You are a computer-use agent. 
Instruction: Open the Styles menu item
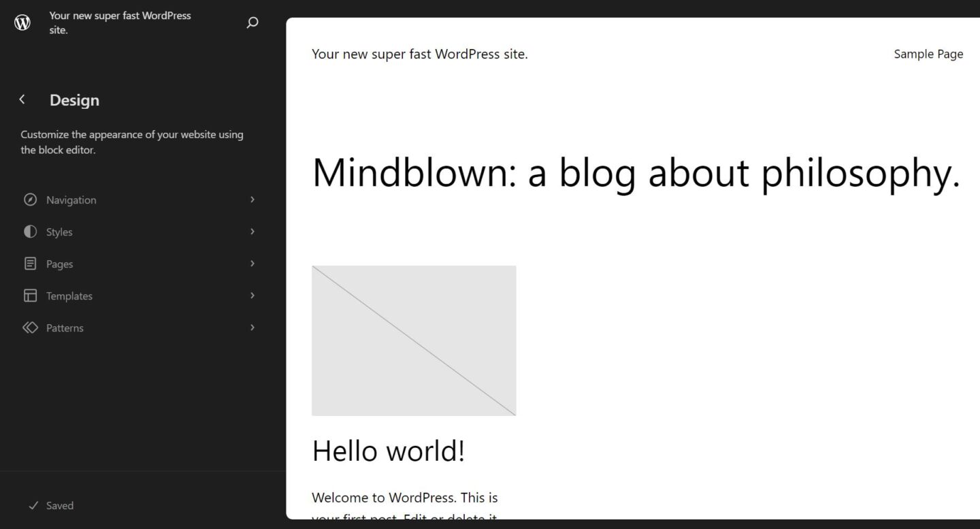pos(140,231)
